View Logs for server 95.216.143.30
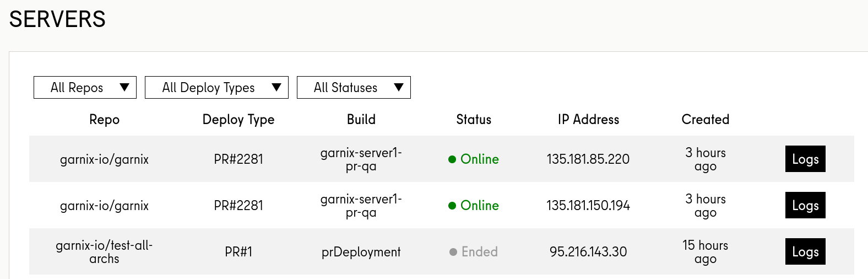The height and width of the screenshot is (279, 868). (805, 251)
